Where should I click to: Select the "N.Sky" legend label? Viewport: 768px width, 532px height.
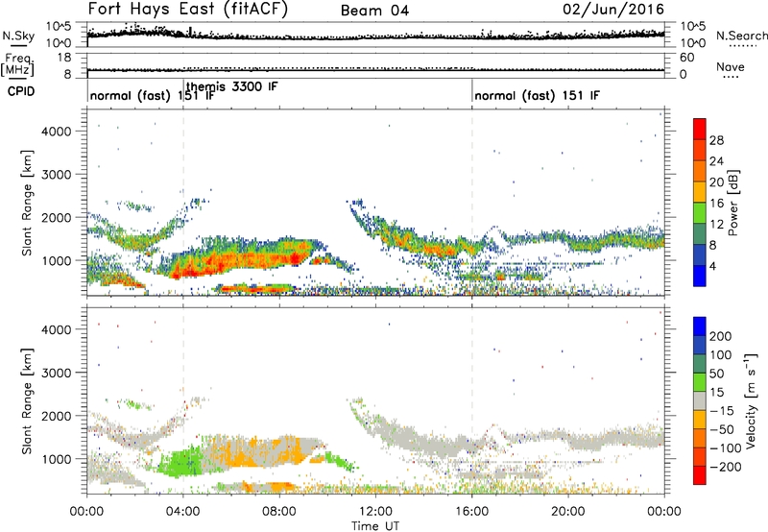click(18, 36)
